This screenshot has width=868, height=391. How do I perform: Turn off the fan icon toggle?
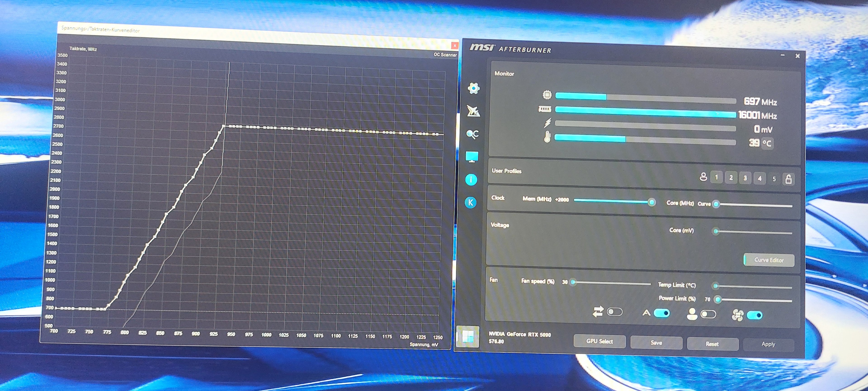pyautogui.click(x=755, y=315)
